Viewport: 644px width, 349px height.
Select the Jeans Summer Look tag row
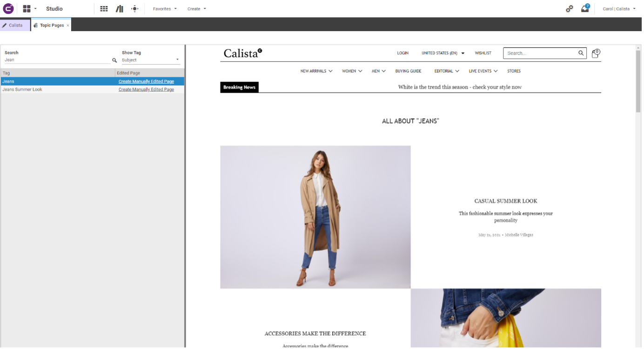[93, 89]
